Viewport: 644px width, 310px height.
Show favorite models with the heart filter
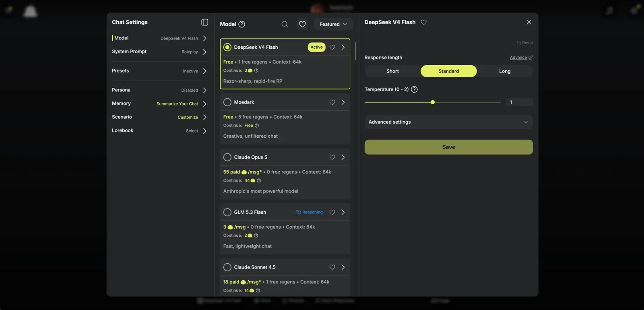302,24
